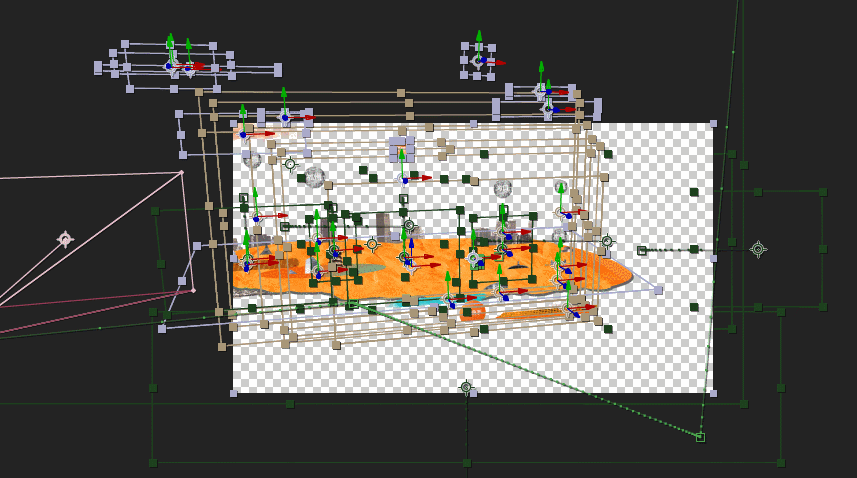Screen dimensions: 857x478
Task: Select the bright green hollow square ending the dotted motion path
Action: pyautogui.click(x=700, y=437)
